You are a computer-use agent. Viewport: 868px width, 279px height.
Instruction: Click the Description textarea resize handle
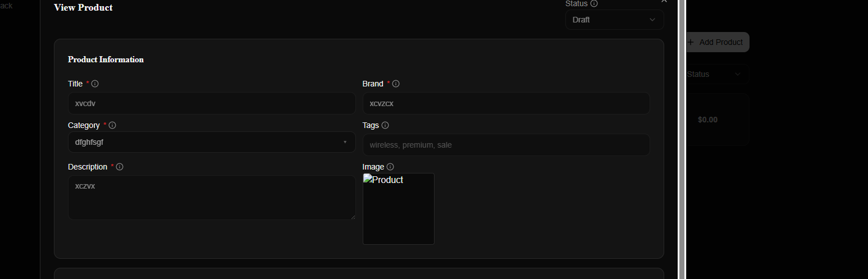pos(353,217)
